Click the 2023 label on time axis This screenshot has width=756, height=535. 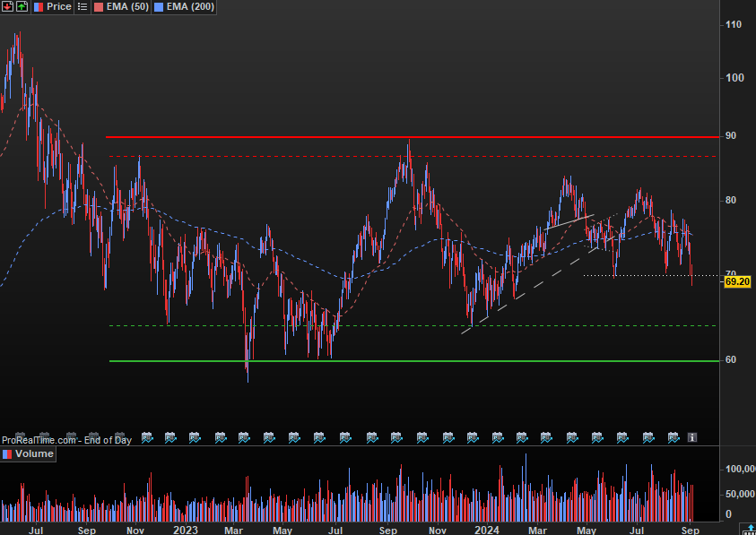(x=185, y=530)
